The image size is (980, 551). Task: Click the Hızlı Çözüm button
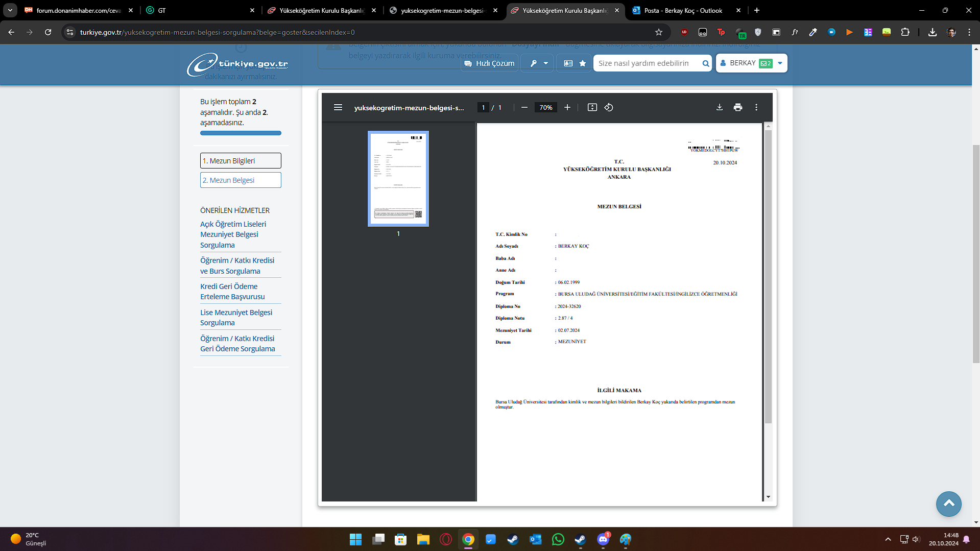coord(489,63)
